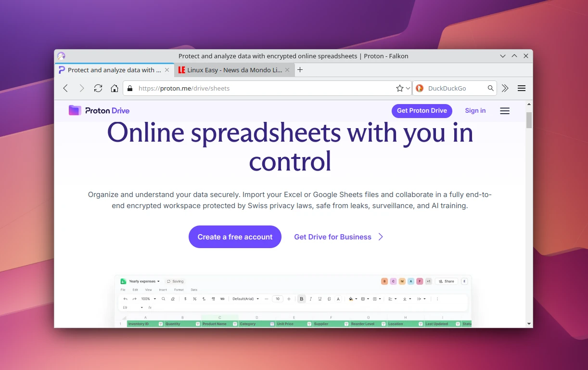The image size is (588, 370).
Task: Bookmark this page with the star icon
Action: 399,88
